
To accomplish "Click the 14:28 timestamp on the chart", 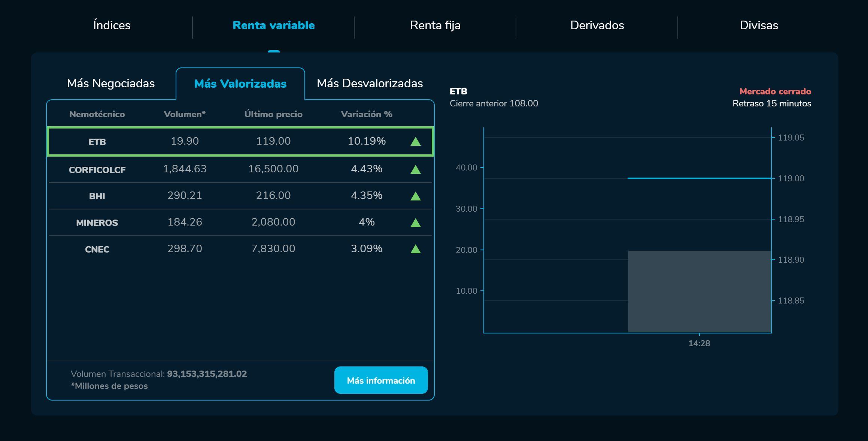I will 699,343.
